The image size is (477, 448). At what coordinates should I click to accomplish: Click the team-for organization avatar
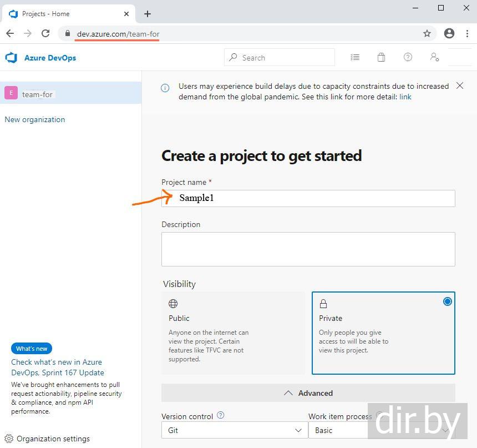click(x=11, y=93)
